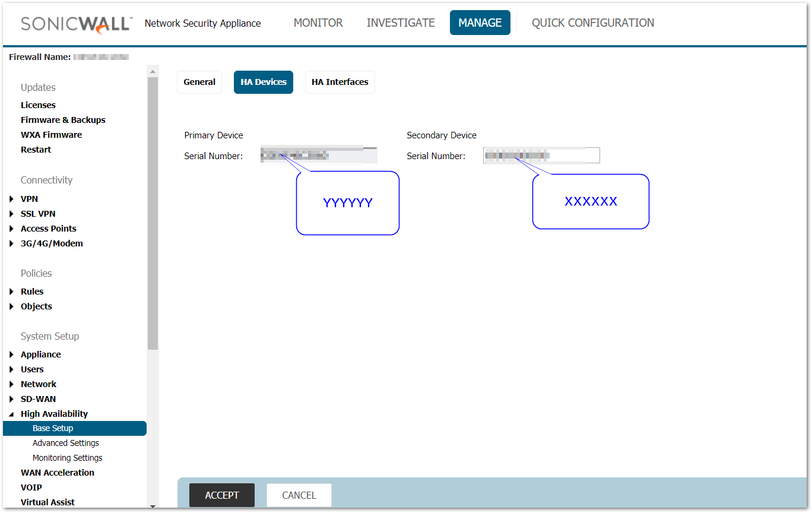
Task: Expand the Rules menu arrow
Action: coord(11,292)
